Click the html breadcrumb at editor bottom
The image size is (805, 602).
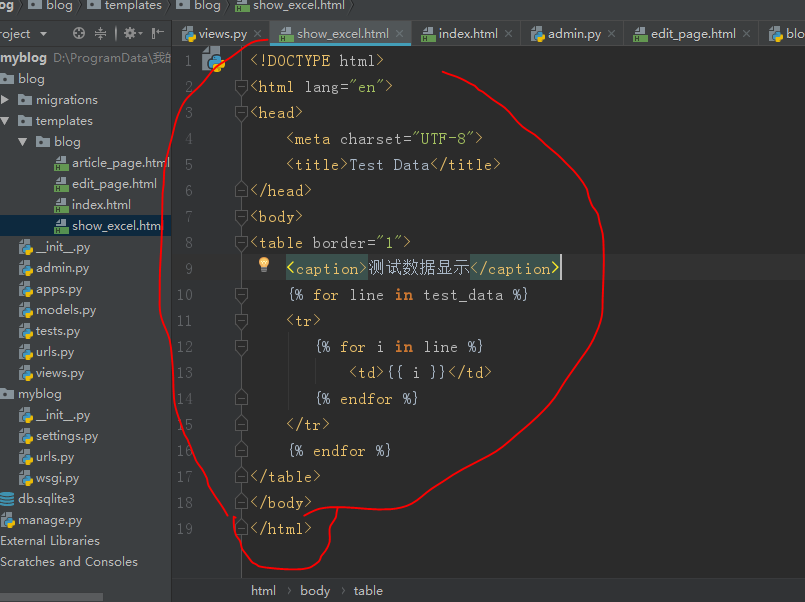point(263,591)
